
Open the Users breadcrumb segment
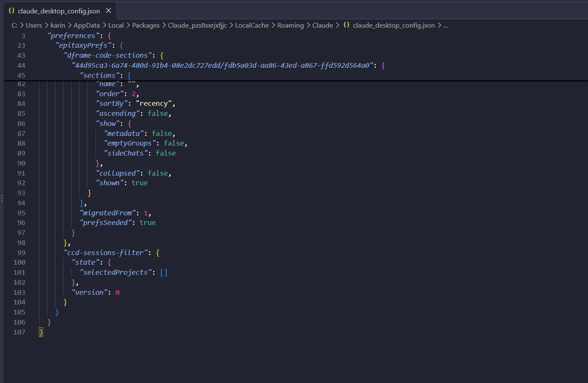pyautogui.click(x=34, y=25)
